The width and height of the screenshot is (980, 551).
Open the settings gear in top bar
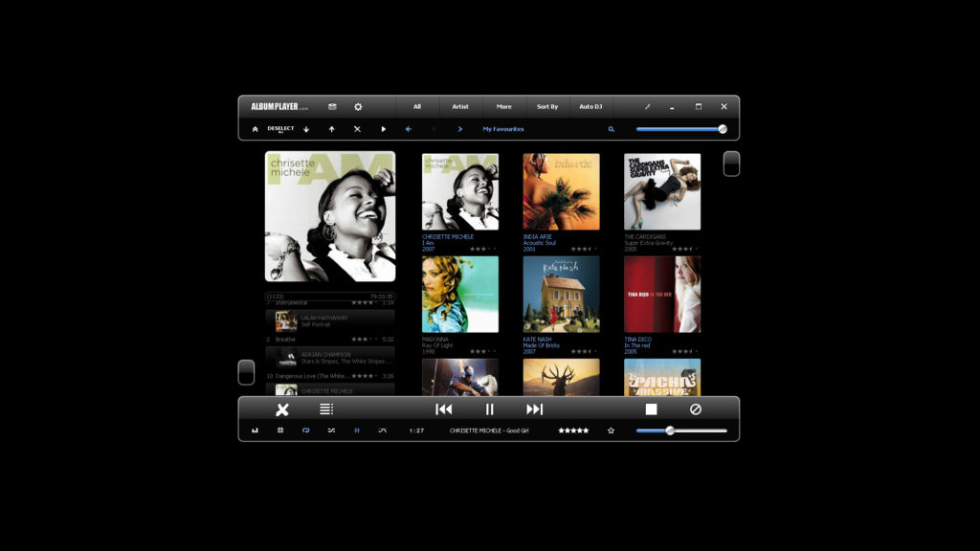(x=358, y=107)
